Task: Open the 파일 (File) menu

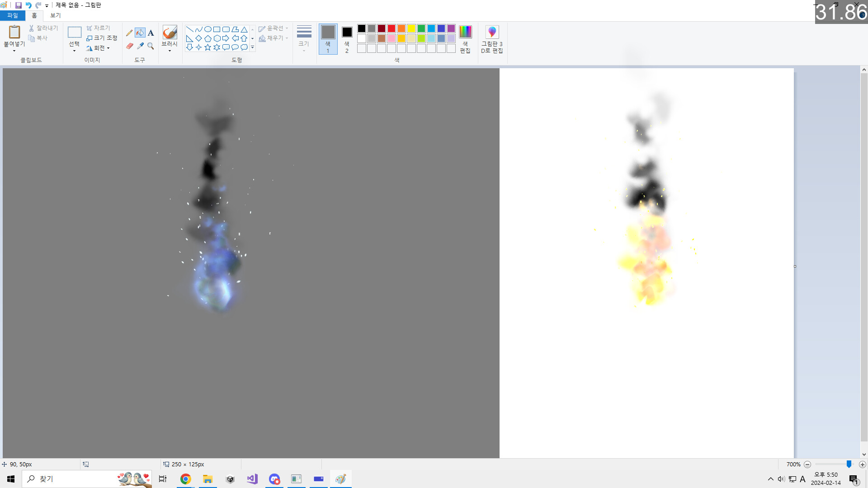Action: [x=12, y=15]
